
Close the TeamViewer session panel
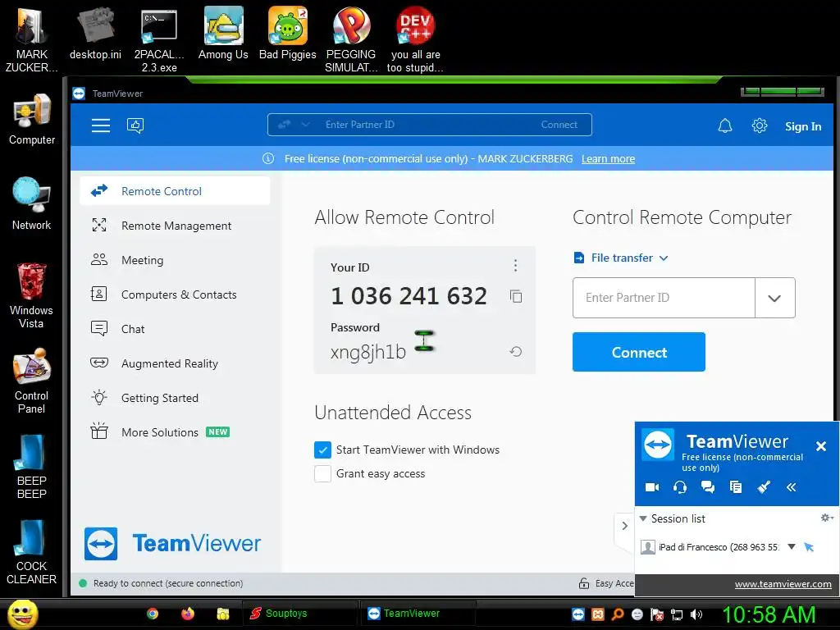[x=820, y=446]
